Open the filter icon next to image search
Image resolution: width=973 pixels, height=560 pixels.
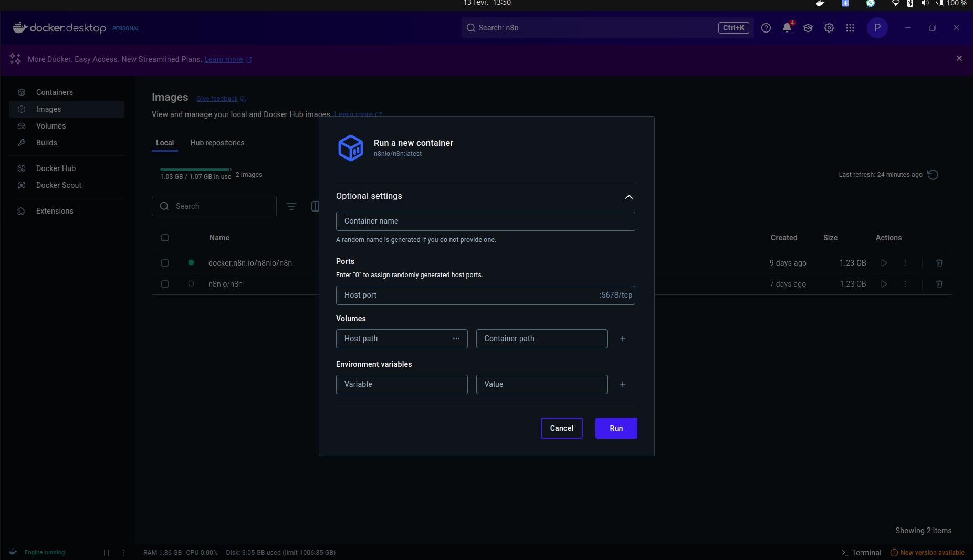click(292, 206)
